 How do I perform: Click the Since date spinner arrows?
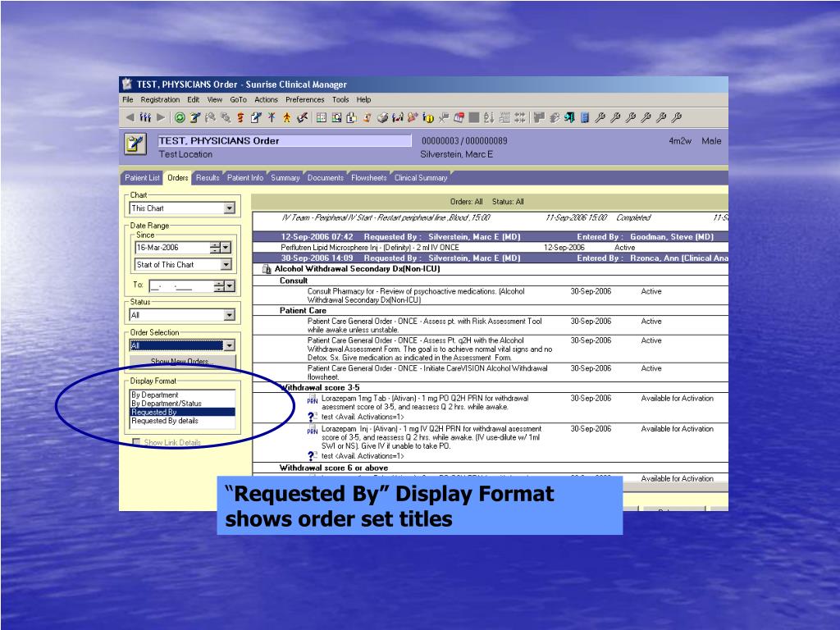coord(215,248)
